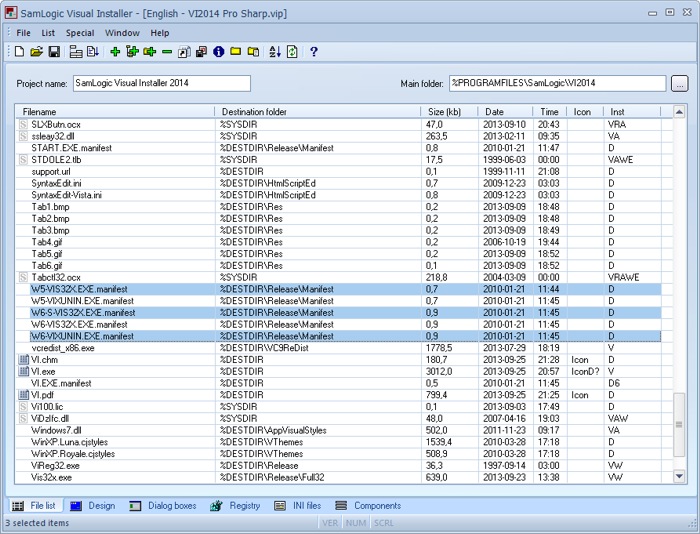Add a folder tree with the tree-plus icon
This screenshot has width=700, height=534.
[x=132, y=52]
